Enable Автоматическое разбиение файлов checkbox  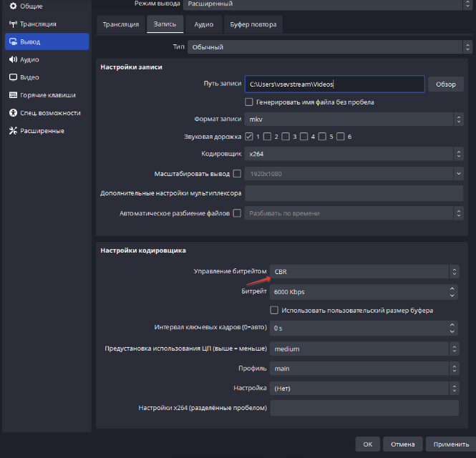[237, 213]
